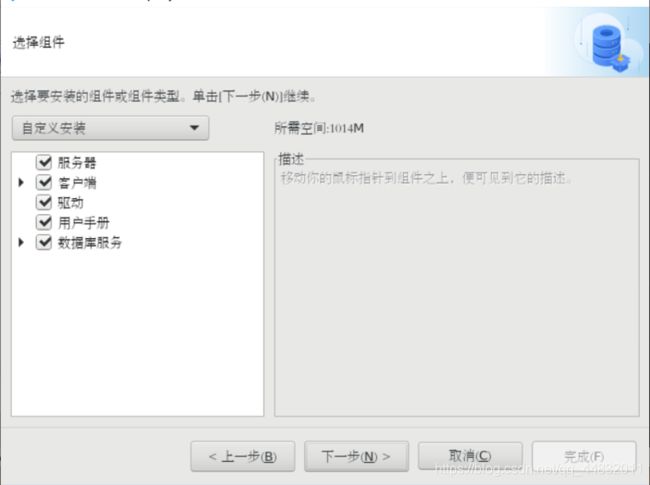Click the dropdown arrow beside 自定义安装
Viewport: 650px width, 485px height.
coord(194,128)
